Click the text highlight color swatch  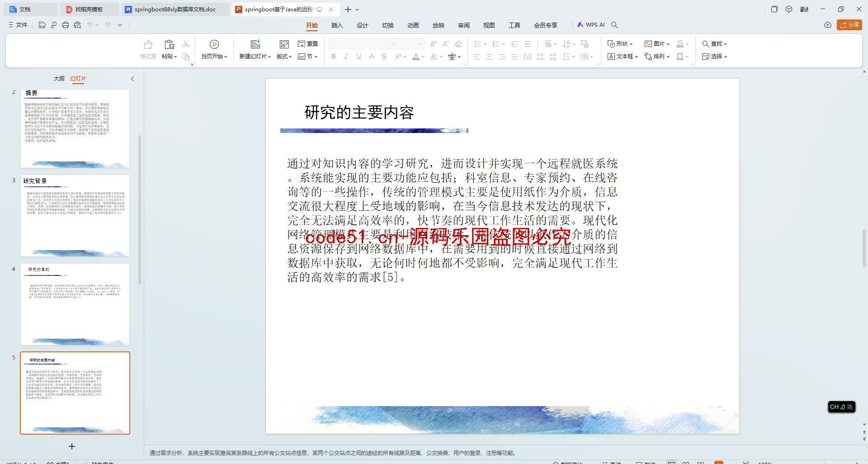point(434,57)
